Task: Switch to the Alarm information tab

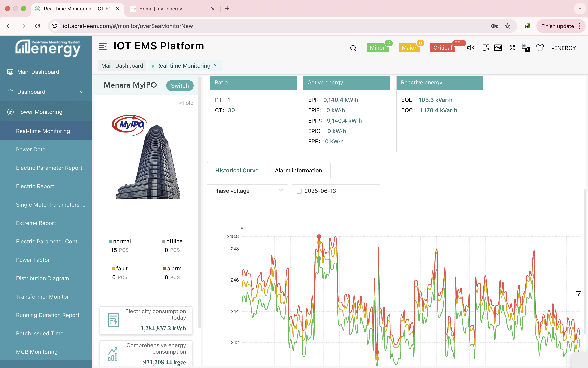Action: tap(298, 170)
